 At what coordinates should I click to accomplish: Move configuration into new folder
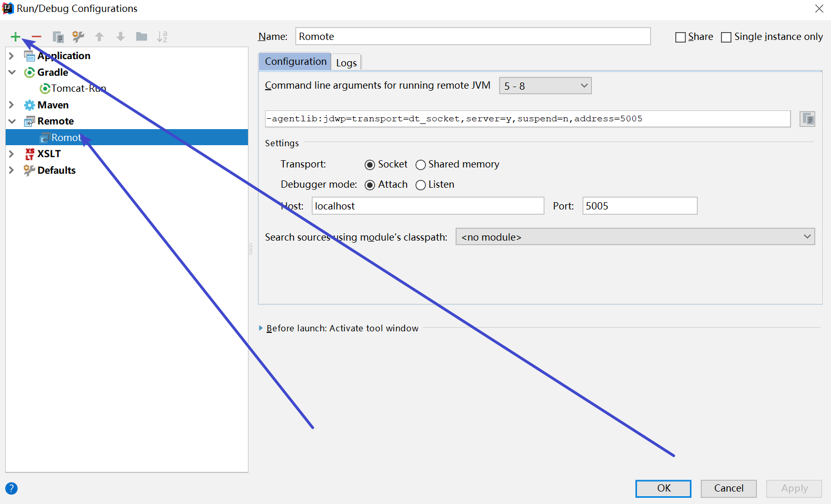click(142, 37)
